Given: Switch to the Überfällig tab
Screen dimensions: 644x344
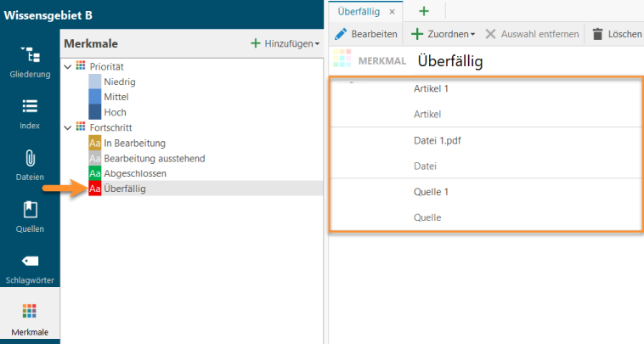Looking at the screenshot, I should (359, 12).
